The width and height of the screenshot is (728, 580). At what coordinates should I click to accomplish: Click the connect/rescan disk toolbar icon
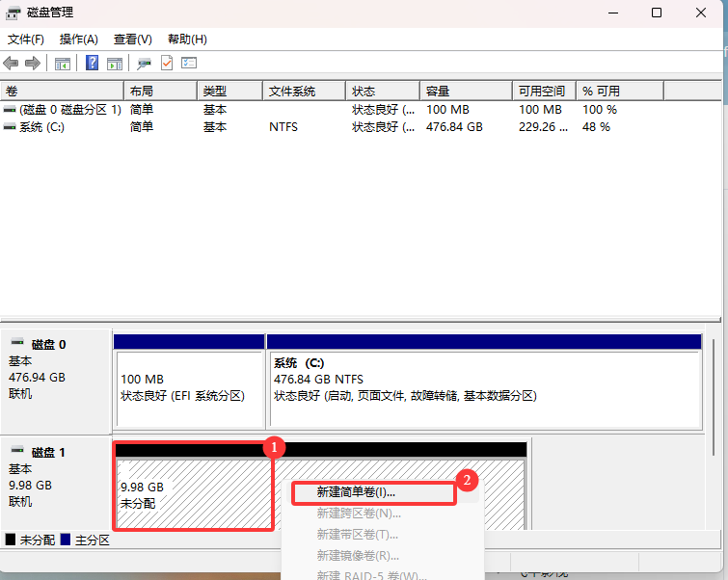point(144,63)
